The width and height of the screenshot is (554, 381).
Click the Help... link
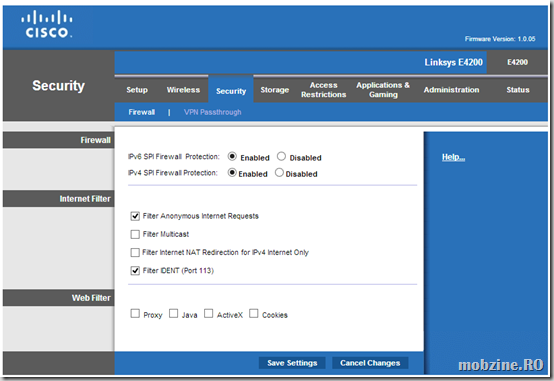(x=453, y=157)
